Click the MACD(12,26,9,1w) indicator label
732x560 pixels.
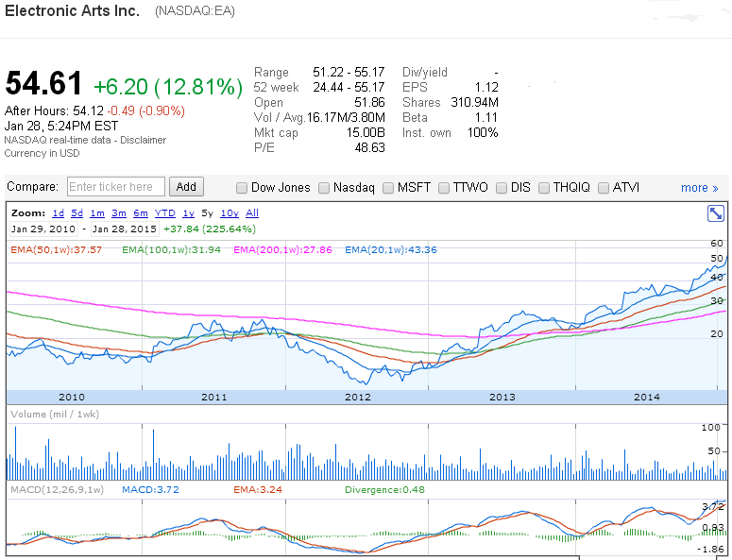(x=57, y=489)
